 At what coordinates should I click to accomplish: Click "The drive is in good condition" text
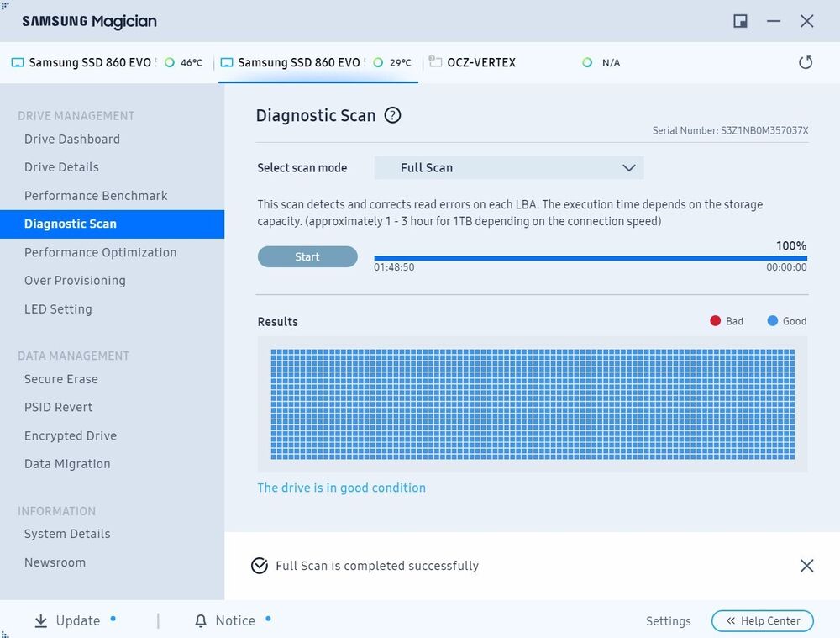tap(341, 488)
